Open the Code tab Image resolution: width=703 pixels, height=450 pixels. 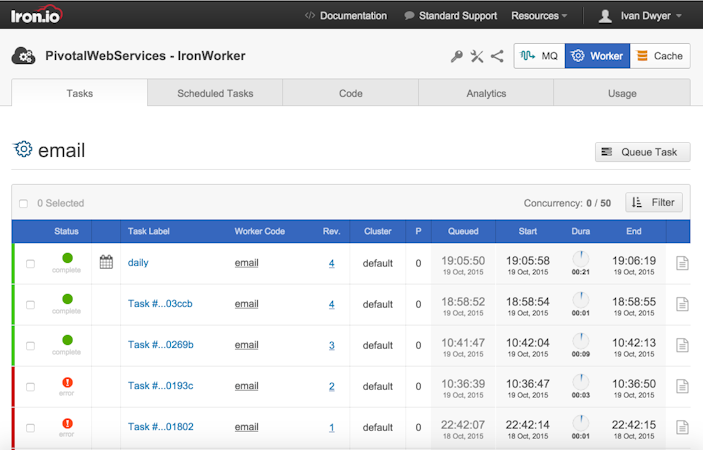351,93
